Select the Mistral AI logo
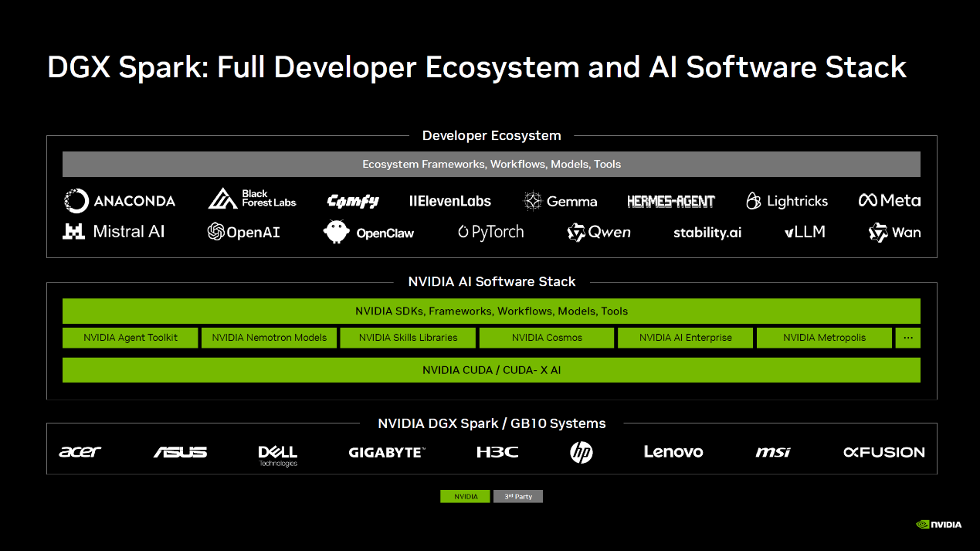The width and height of the screenshot is (980, 551). [114, 231]
